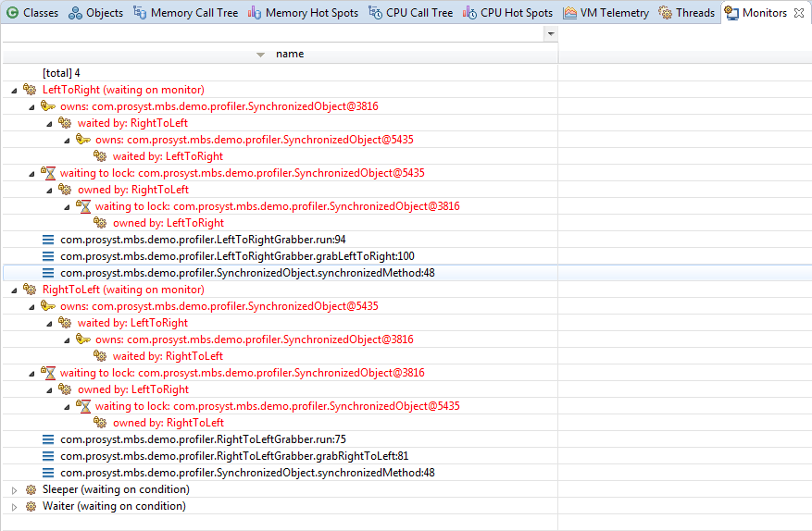
Task: Click the gear icon beside Sleeper thread
Action: (x=31, y=489)
